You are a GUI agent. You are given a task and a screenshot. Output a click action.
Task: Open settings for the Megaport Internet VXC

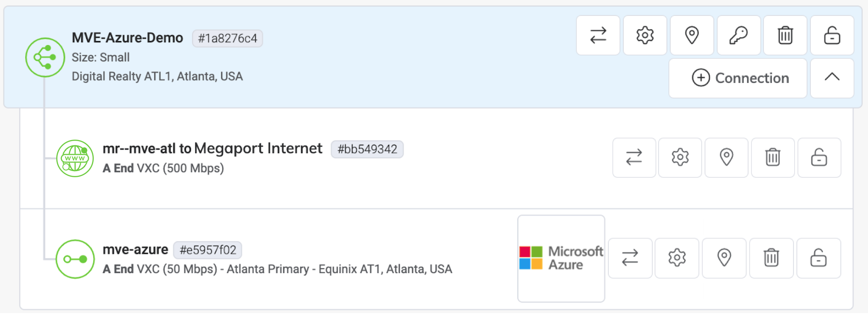click(680, 157)
